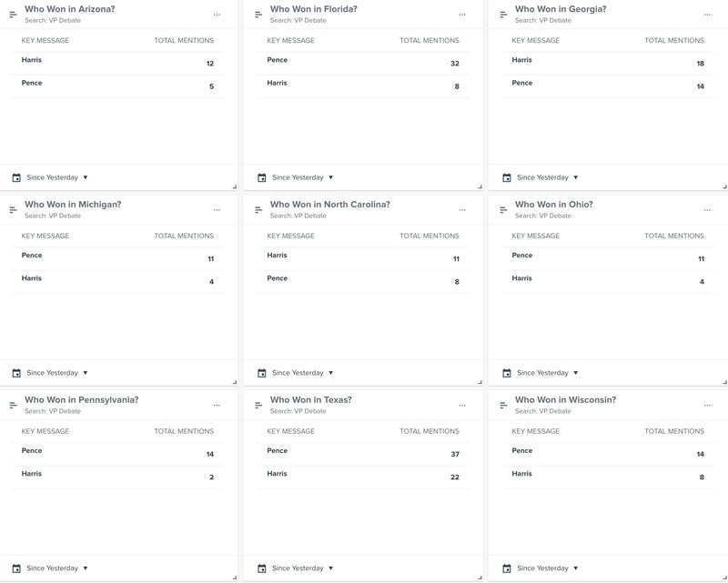Click the ellipsis on Who Won in Georgia
The height and width of the screenshot is (583, 728).
(707, 15)
